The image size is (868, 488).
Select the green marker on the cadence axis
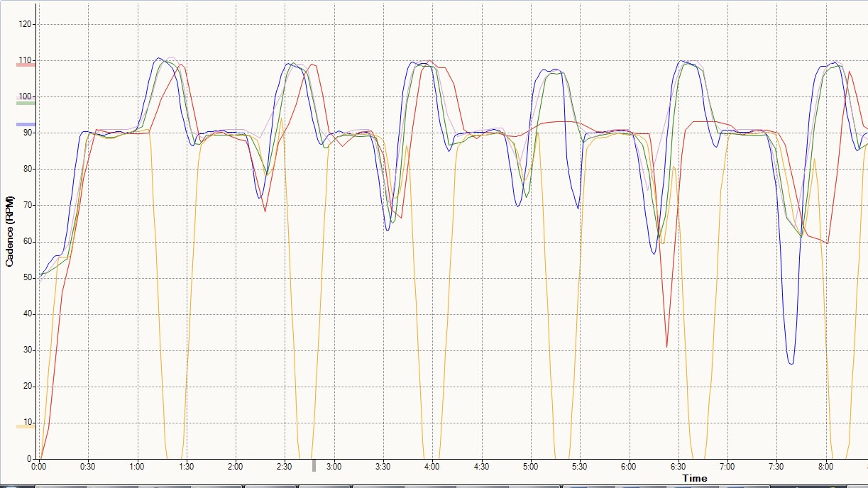click(x=26, y=104)
